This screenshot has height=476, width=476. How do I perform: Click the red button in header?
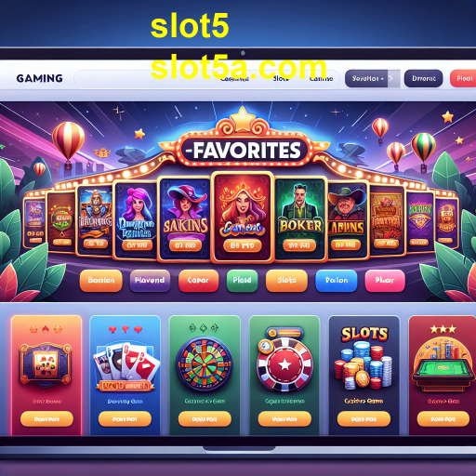click(463, 78)
